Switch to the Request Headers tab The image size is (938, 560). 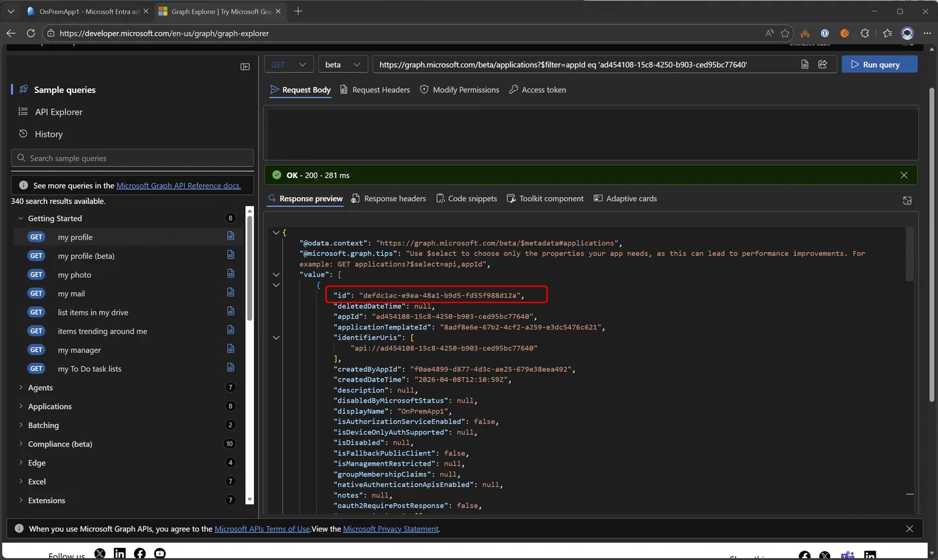point(375,90)
